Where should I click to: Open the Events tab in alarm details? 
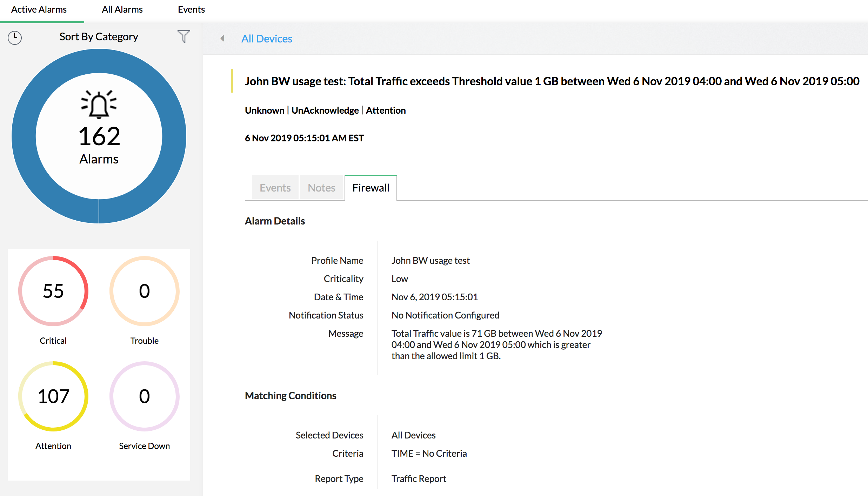(275, 188)
